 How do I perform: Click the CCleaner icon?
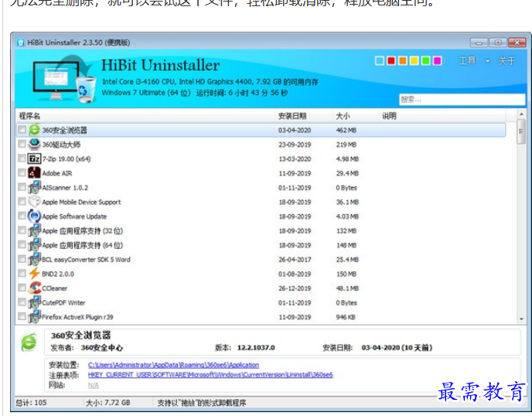34,288
